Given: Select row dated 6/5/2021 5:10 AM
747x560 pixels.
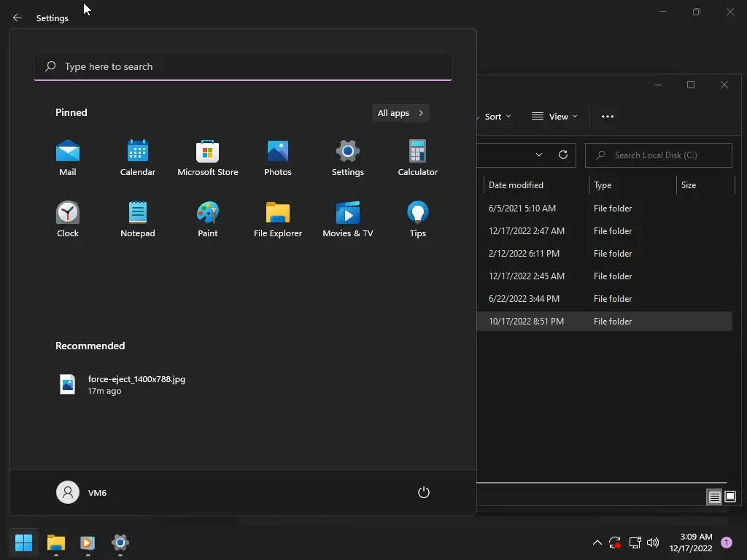Looking at the screenshot, I should [x=605, y=208].
